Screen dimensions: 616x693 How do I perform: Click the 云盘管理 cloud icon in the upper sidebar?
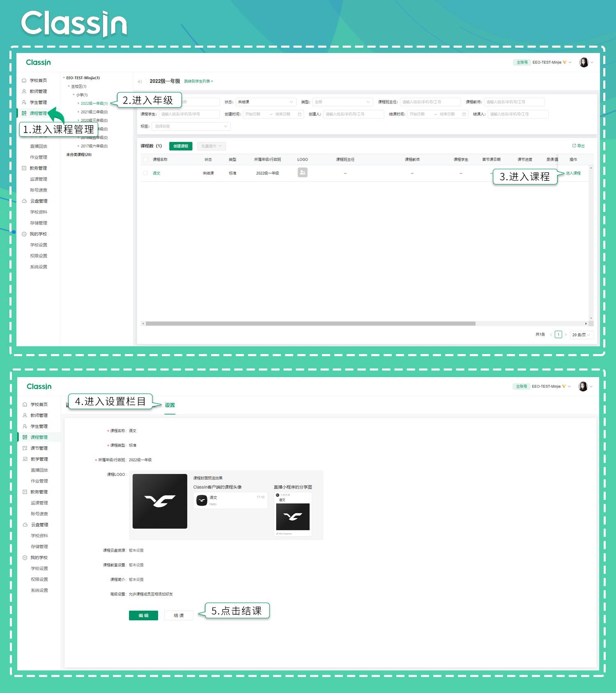click(24, 201)
